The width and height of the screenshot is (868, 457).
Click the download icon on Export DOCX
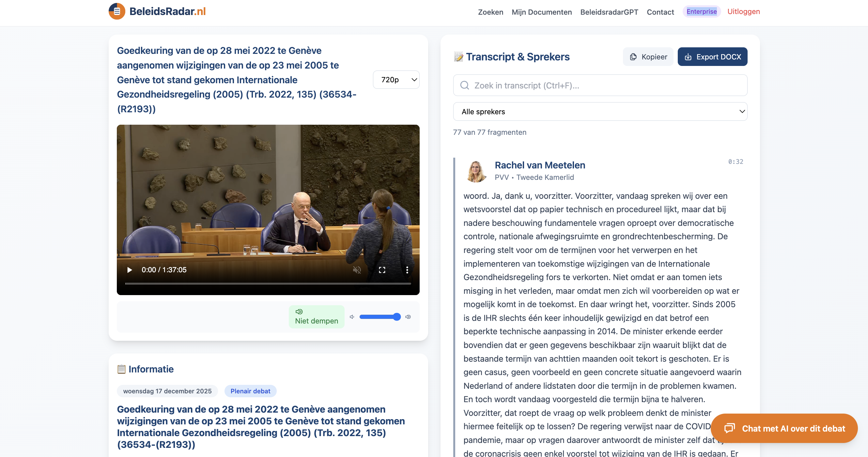[689, 56]
